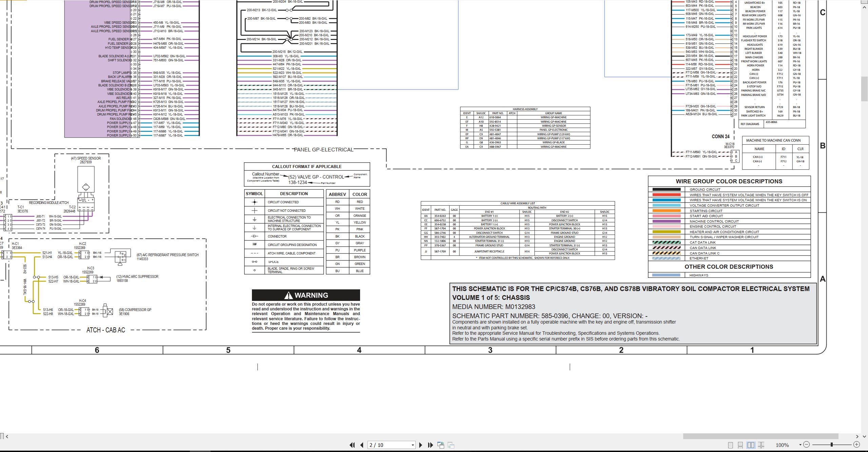Click '(47) SPEED SENSOR' component label

pos(86,158)
